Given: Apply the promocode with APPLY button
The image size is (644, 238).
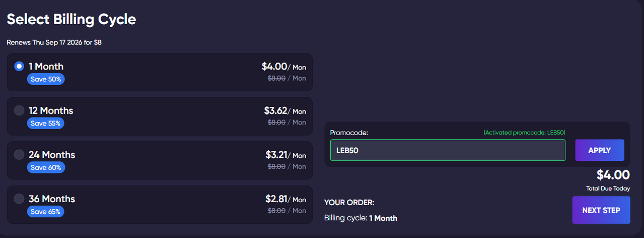Looking at the screenshot, I should click(600, 150).
